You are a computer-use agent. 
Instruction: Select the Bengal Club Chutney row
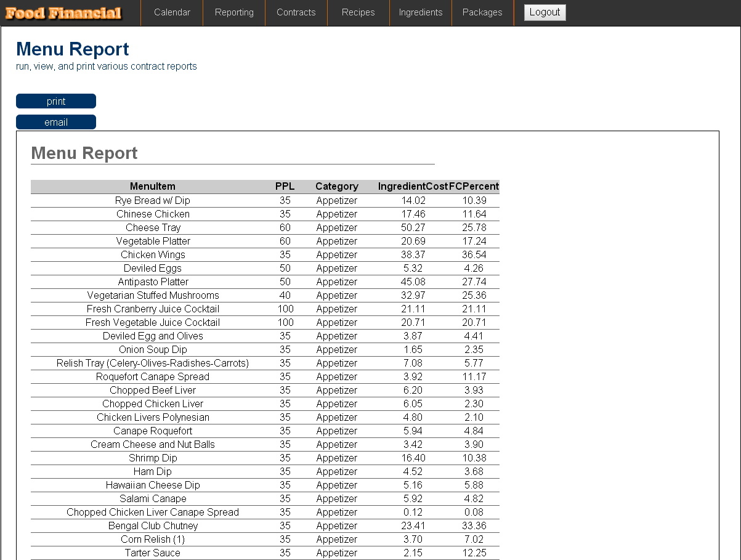153,526
